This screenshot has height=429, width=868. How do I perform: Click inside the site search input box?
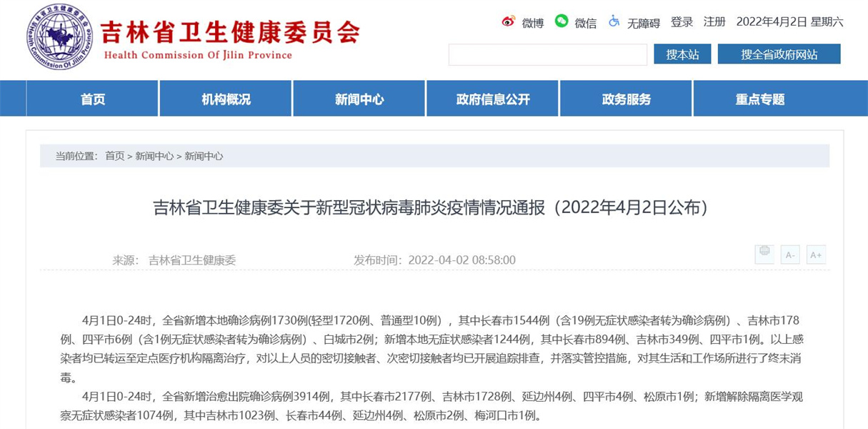pyautogui.click(x=547, y=54)
